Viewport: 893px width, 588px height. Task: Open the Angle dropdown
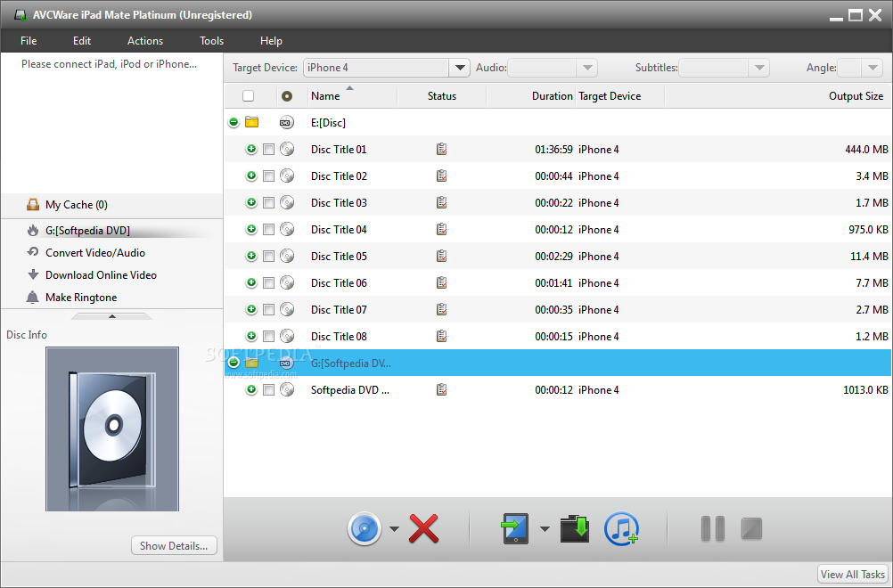pos(873,68)
